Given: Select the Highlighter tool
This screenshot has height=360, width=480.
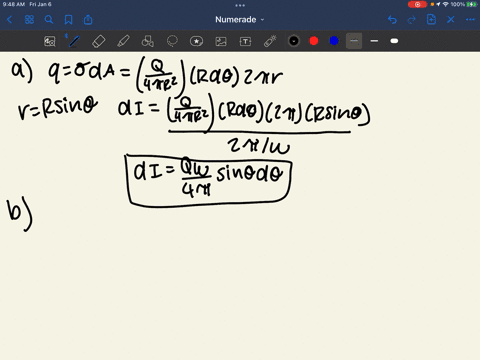Looking at the screenshot, I should point(123,41).
